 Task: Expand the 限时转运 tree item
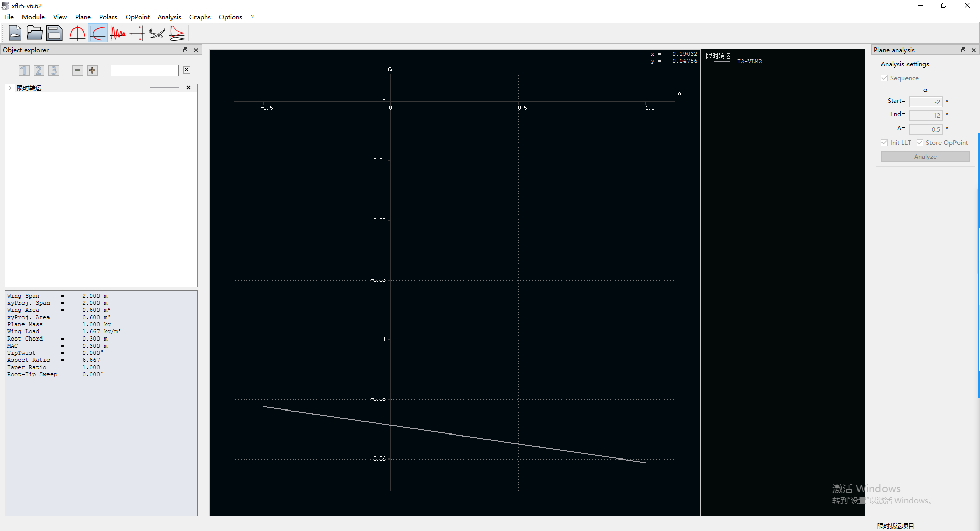tap(10, 88)
